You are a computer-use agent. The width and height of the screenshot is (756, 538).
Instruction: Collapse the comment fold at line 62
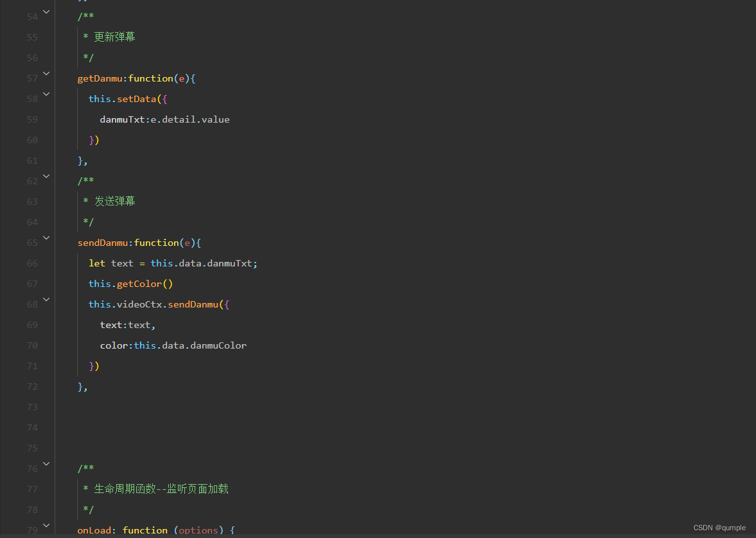click(46, 176)
